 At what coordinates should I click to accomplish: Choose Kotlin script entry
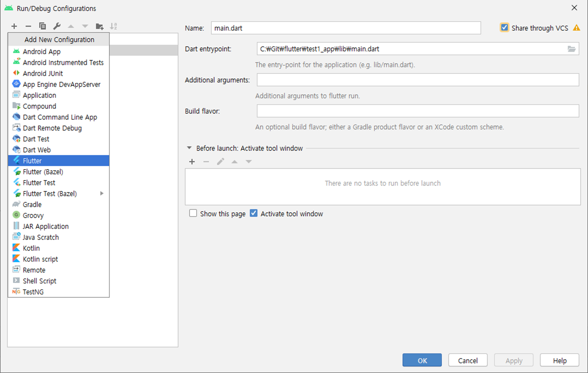[x=59, y=259]
